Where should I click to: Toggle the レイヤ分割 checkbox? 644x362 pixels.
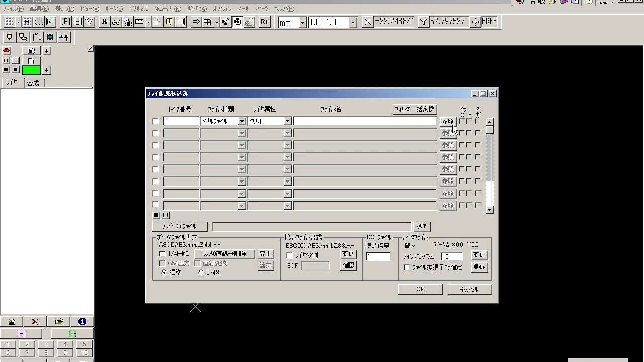(x=289, y=255)
